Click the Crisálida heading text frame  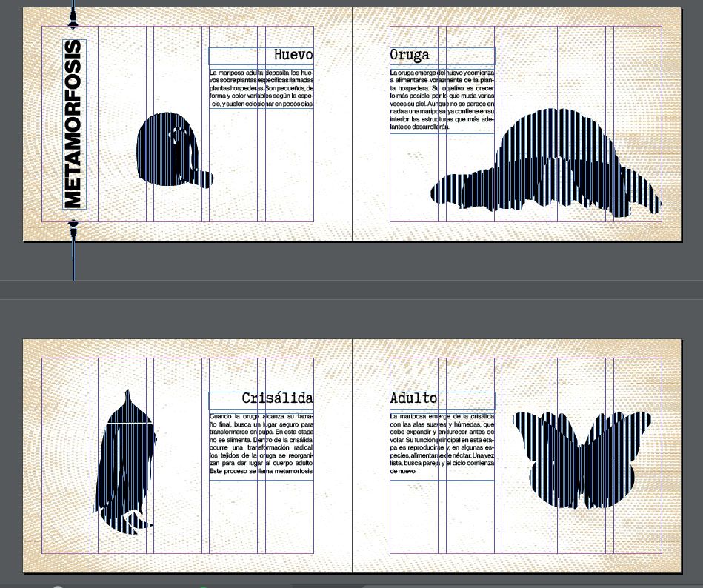261,398
